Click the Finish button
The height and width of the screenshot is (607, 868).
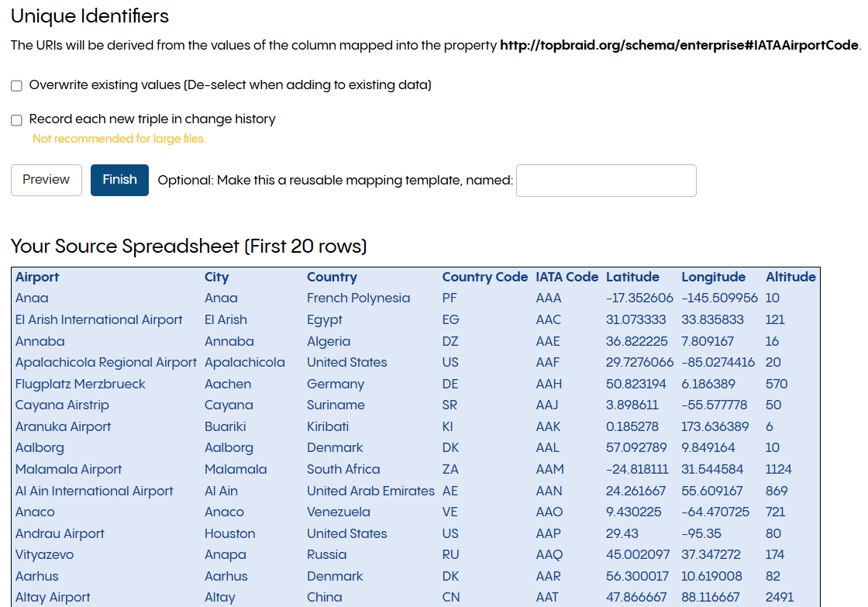click(x=119, y=180)
